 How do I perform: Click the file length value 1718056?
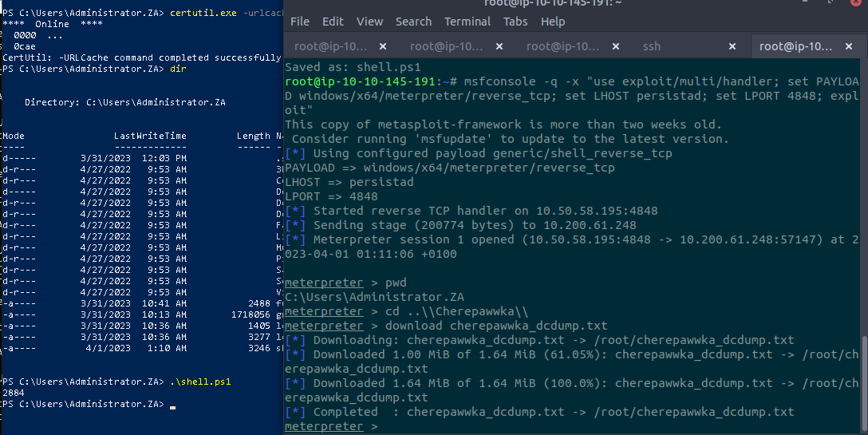(251, 314)
